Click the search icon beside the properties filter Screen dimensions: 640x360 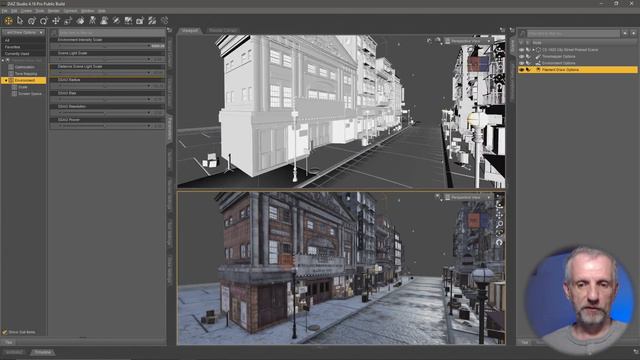pyautogui.click(x=54, y=33)
